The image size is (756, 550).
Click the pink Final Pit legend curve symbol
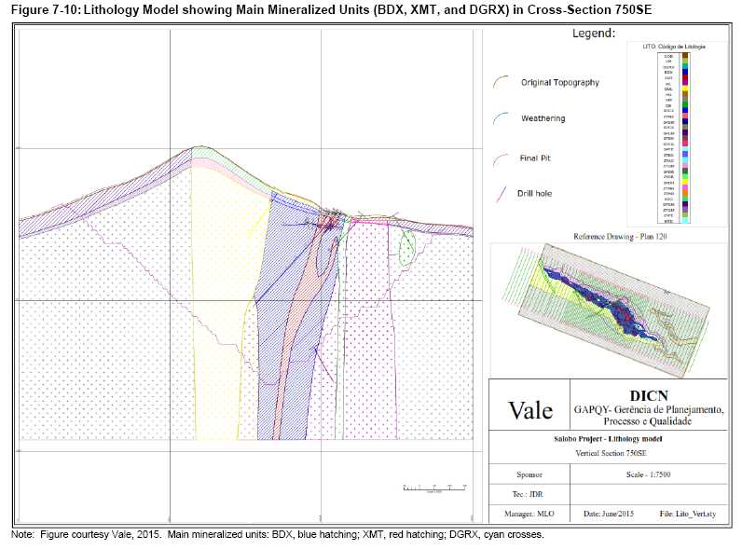(499, 158)
